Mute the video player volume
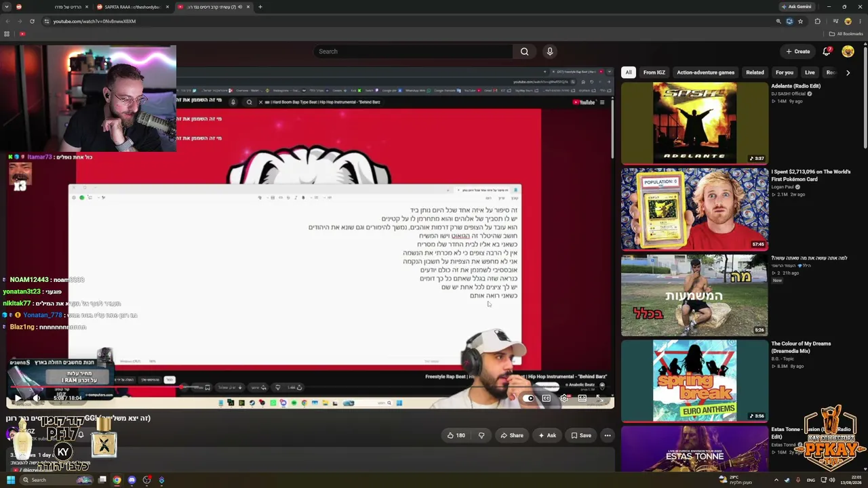 click(x=37, y=398)
